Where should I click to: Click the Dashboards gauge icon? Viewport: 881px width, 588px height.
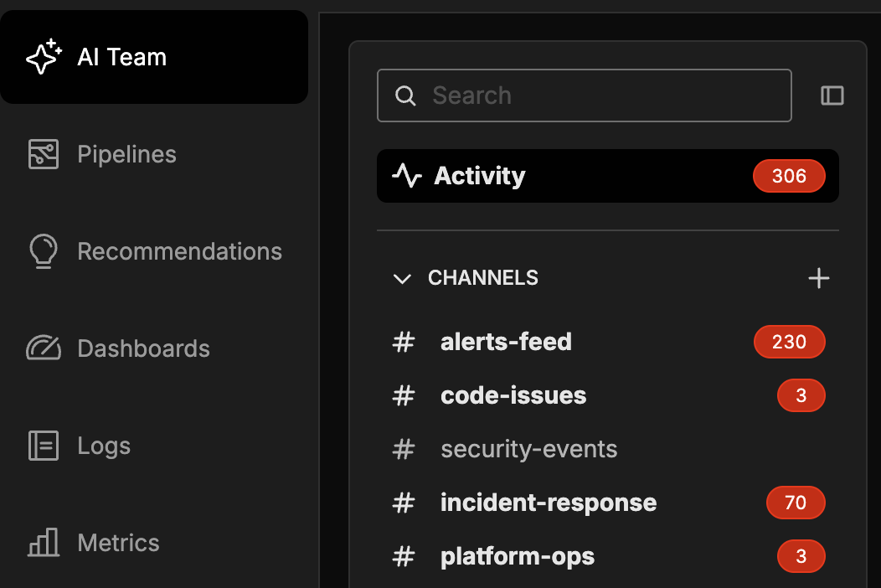[x=43, y=348]
